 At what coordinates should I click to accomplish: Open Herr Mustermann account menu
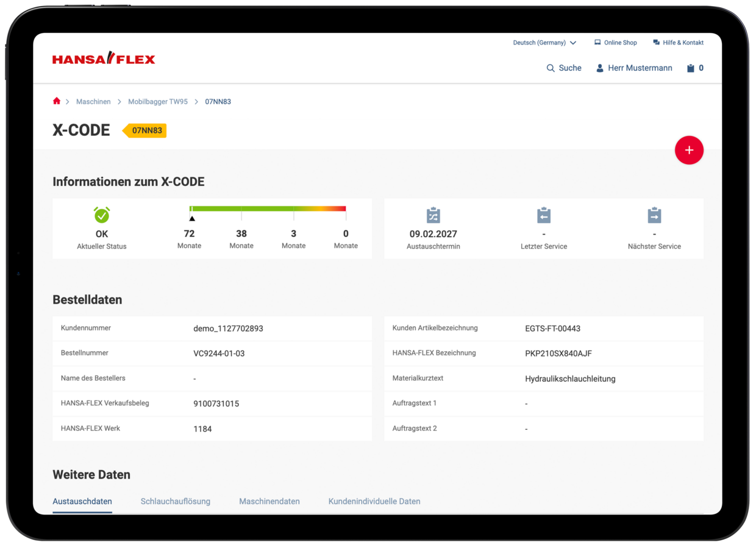(634, 68)
